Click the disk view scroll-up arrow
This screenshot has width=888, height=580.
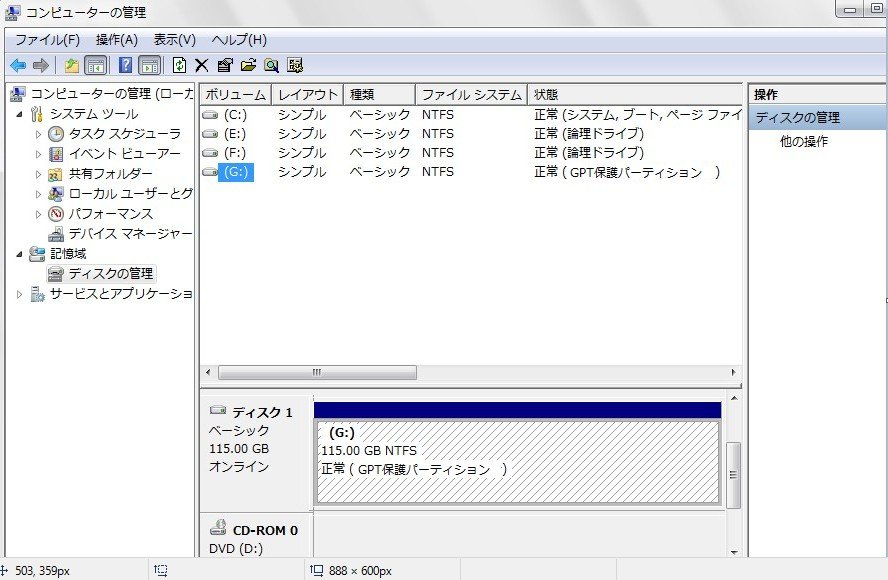pyautogui.click(x=734, y=399)
